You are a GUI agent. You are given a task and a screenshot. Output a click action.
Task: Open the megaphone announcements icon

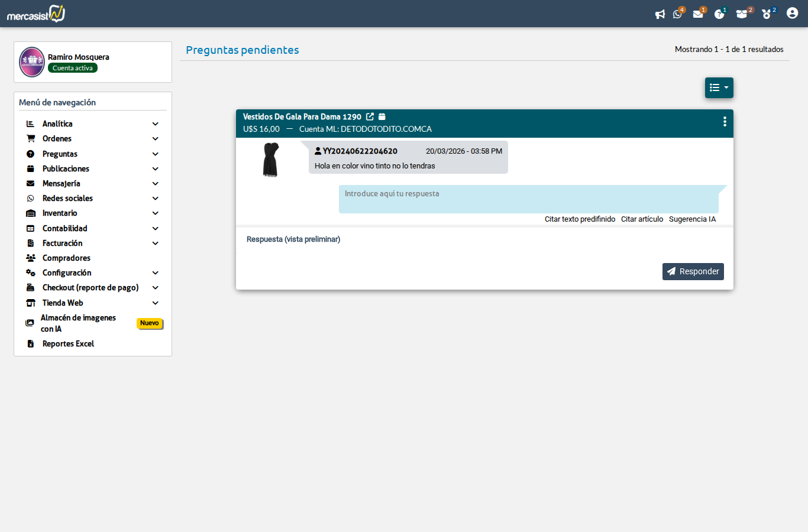pos(660,14)
